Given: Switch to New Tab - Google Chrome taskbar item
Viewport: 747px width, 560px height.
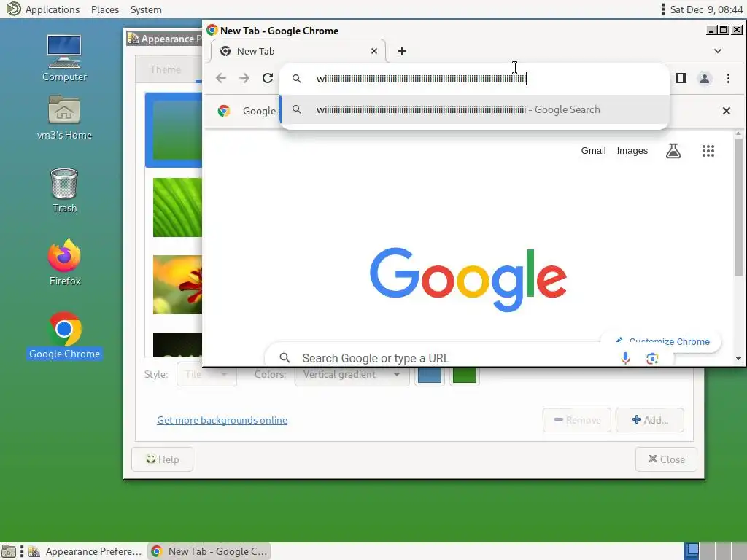Looking at the screenshot, I should [209, 551].
